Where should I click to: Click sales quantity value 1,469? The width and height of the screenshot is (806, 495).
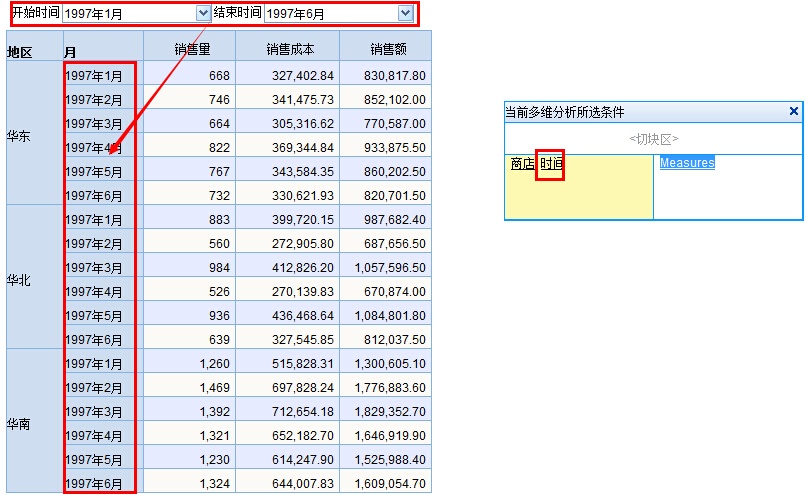pos(215,388)
